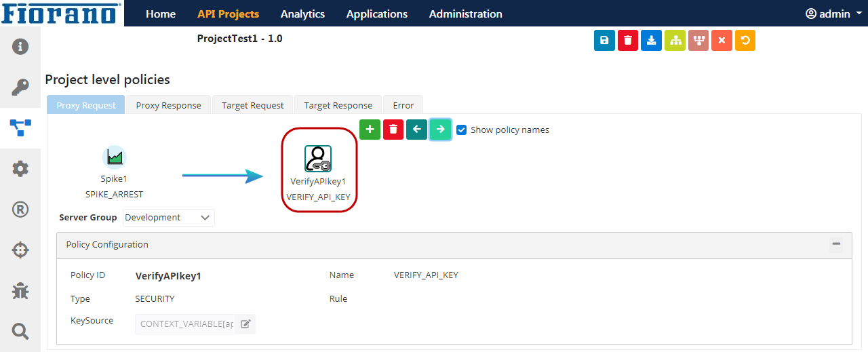The width and height of the screenshot is (868, 352).
Task: Click the edit KeySource button
Action: coord(245,324)
